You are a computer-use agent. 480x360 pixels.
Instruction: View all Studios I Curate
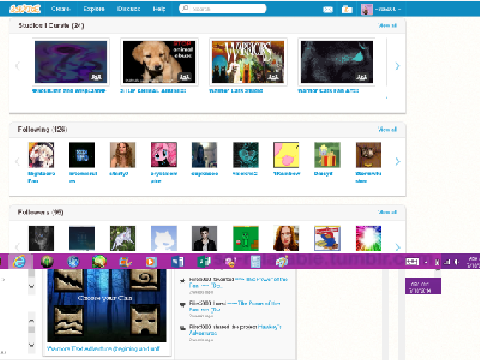pos(388,26)
